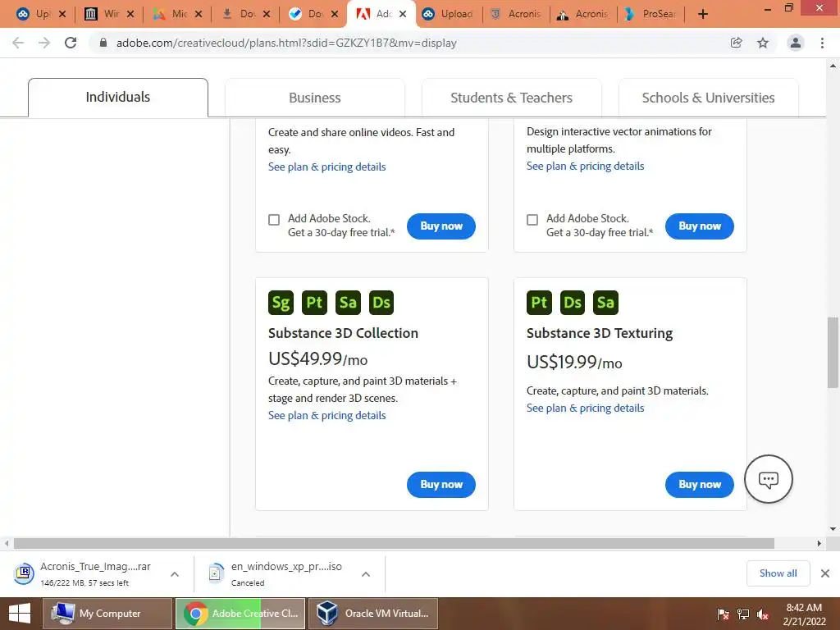
Task: Buy now for Substance 3D Collection
Action: tap(441, 484)
